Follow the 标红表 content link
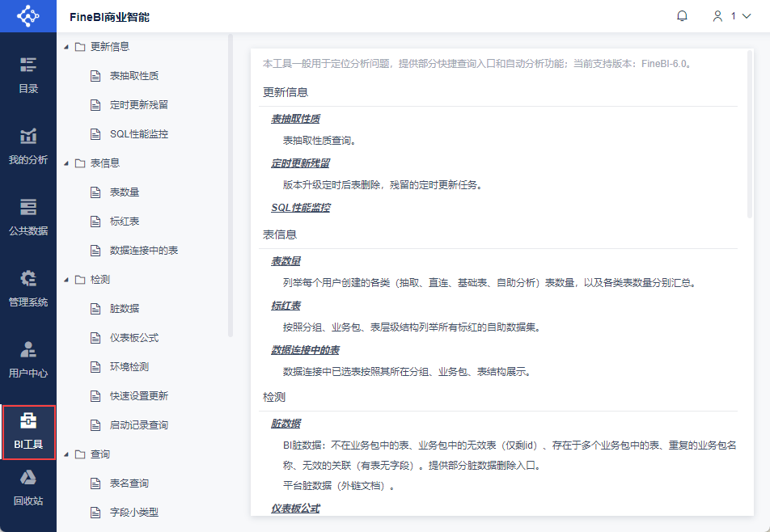The width and height of the screenshot is (770, 532). pyautogui.click(x=286, y=306)
